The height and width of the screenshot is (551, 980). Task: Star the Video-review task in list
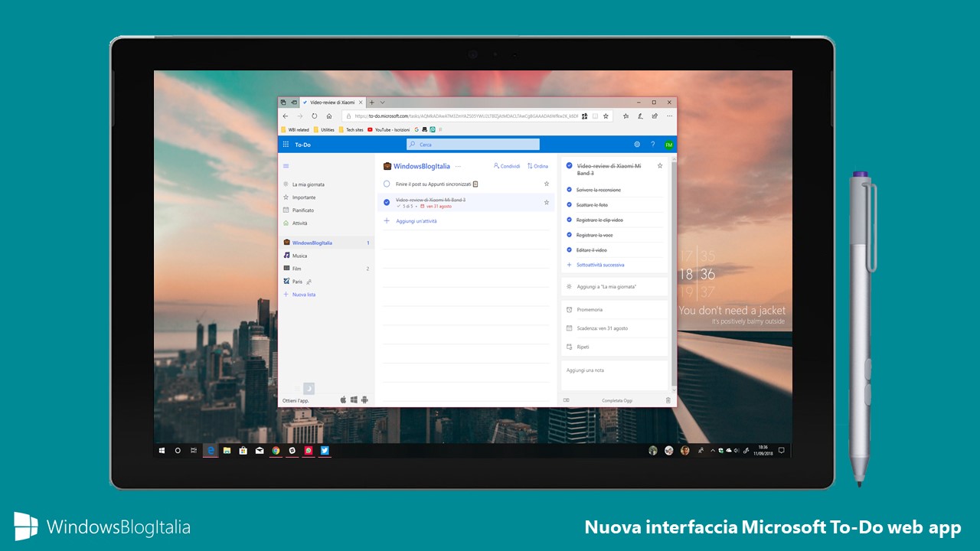547,203
